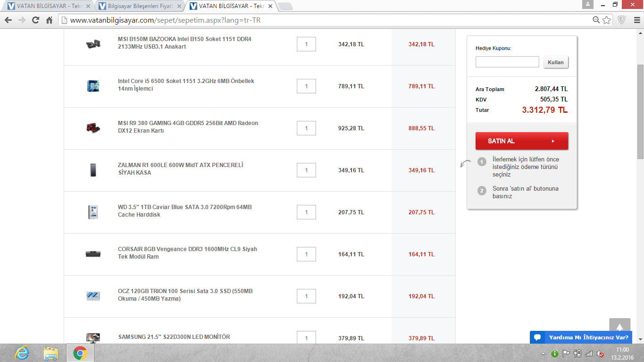Click the MSI B150M BAZOOKA product thumbnail
The height and width of the screenshot is (362, 644).
pos(93,44)
